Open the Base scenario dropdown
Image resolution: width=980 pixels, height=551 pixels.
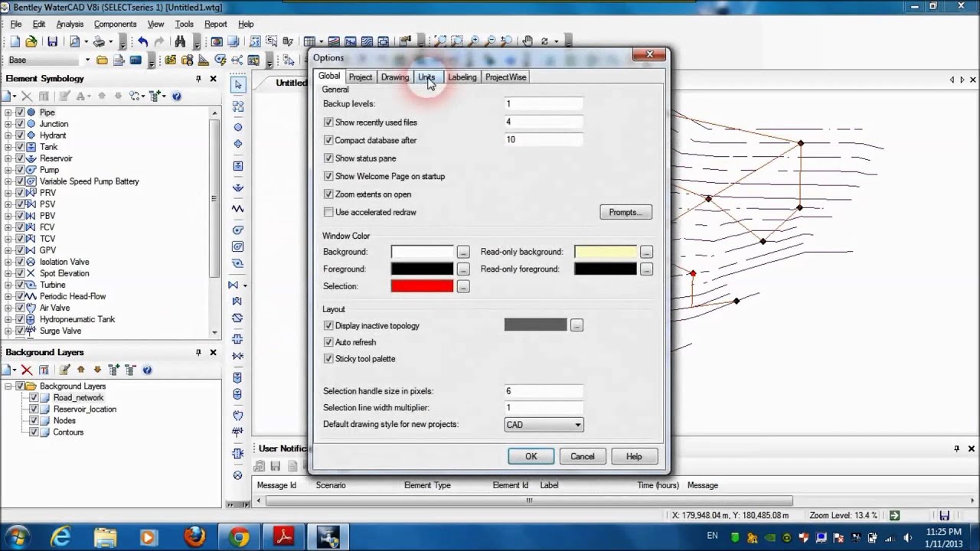tap(87, 60)
